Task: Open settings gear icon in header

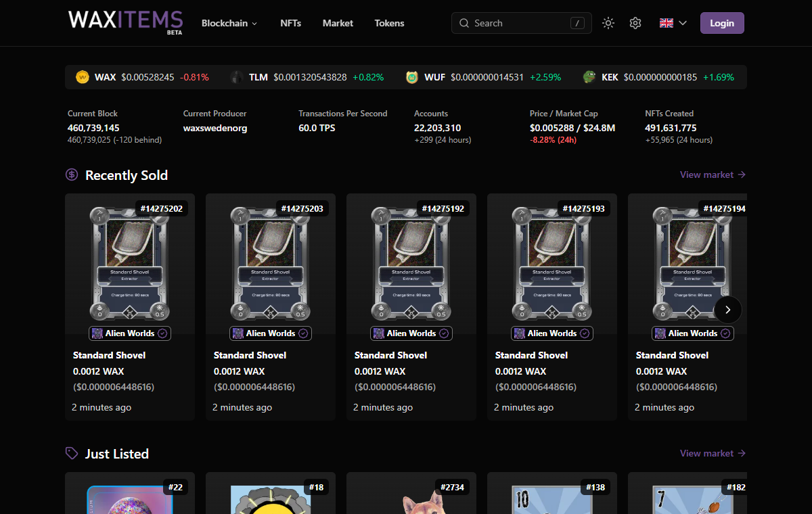Action: tap(635, 23)
